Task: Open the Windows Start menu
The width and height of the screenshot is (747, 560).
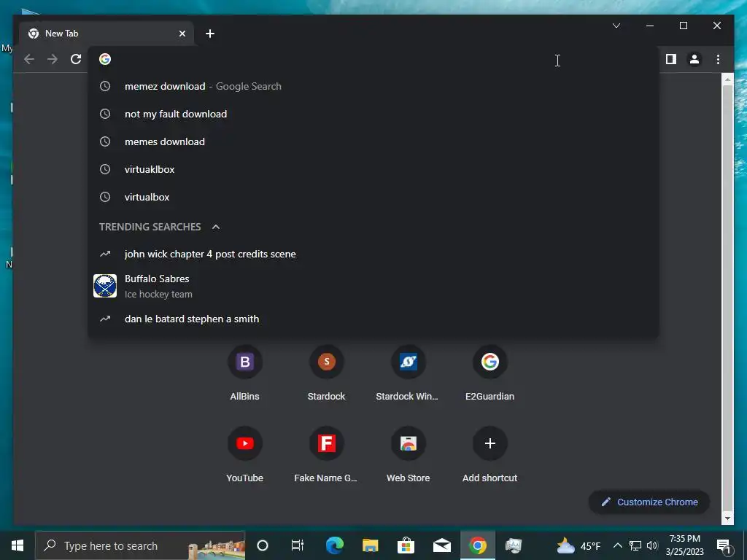Action: (x=18, y=545)
